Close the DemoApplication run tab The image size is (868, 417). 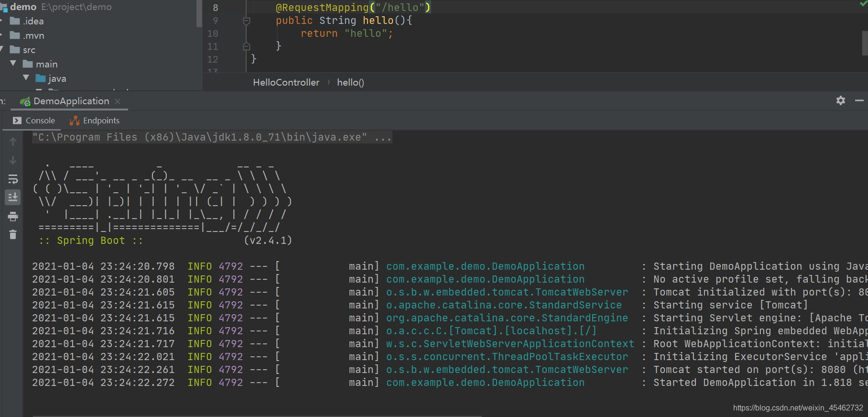(118, 101)
